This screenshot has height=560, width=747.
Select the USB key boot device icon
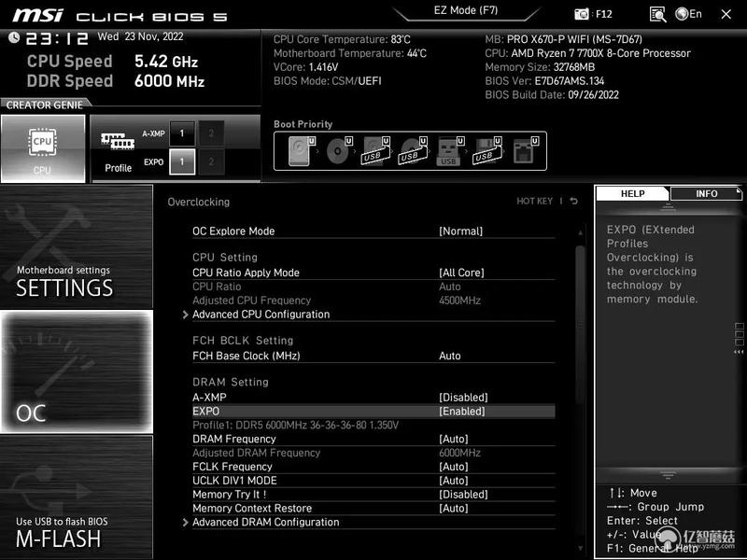click(450, 151)
